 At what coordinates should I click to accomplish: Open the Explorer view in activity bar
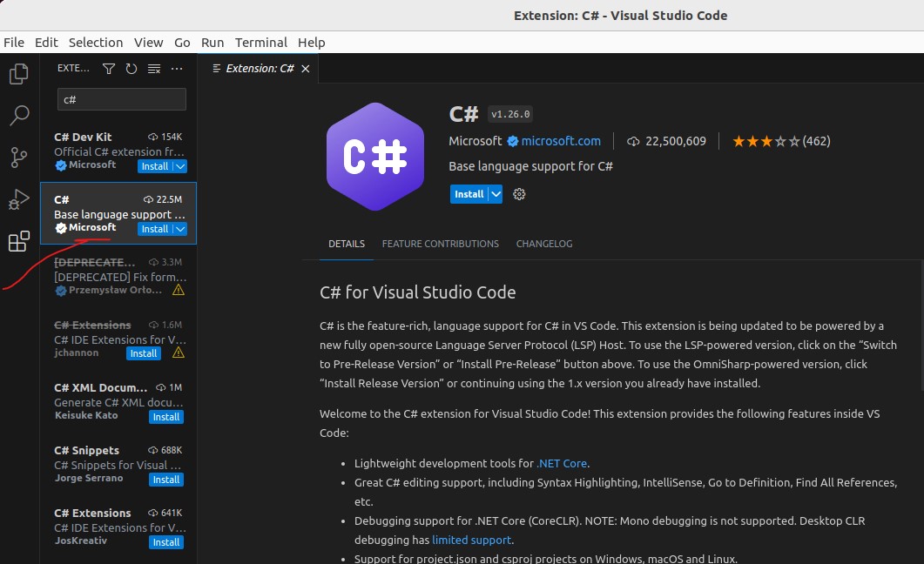click(x=19, y=74)
